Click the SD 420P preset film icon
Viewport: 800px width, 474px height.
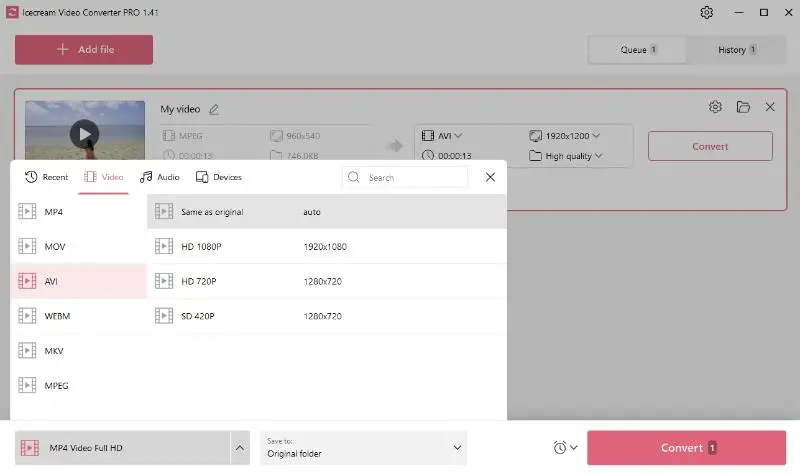pos(164,316)
